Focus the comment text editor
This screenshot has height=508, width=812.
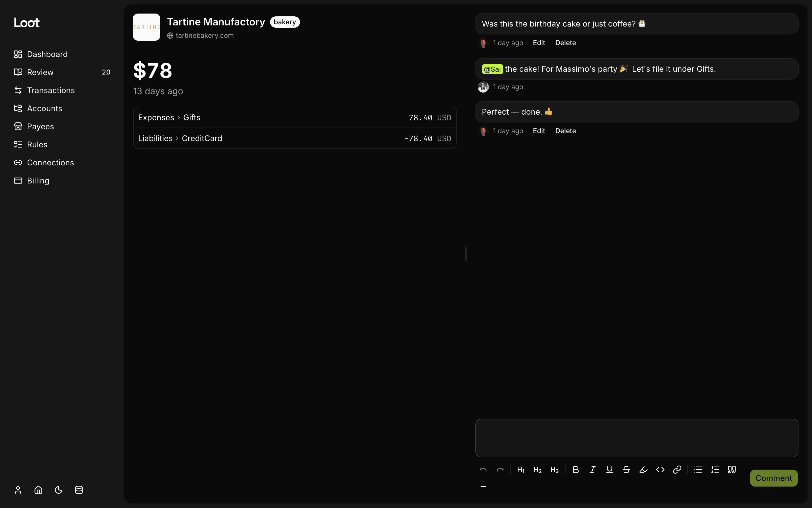(x=637, y=438)
